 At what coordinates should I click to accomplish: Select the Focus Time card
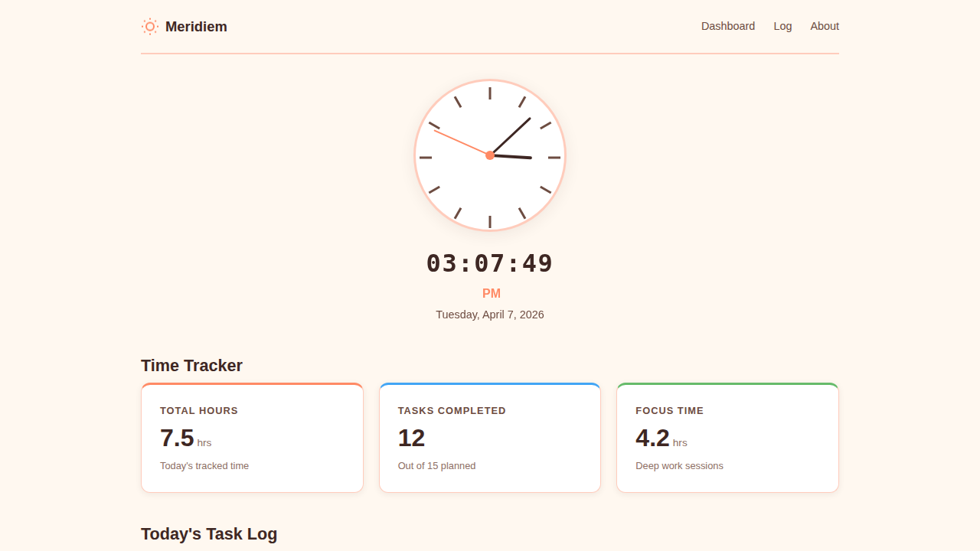coord(727,438)
